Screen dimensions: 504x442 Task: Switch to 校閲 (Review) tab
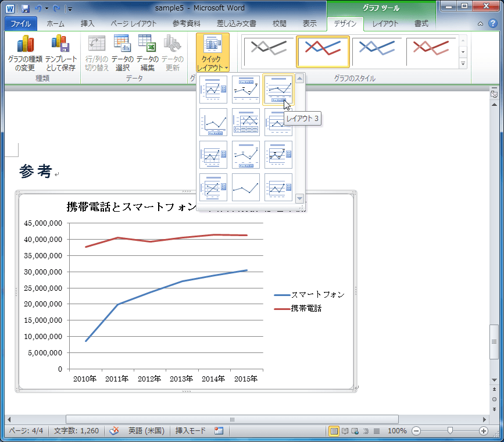tap(279, 24)
